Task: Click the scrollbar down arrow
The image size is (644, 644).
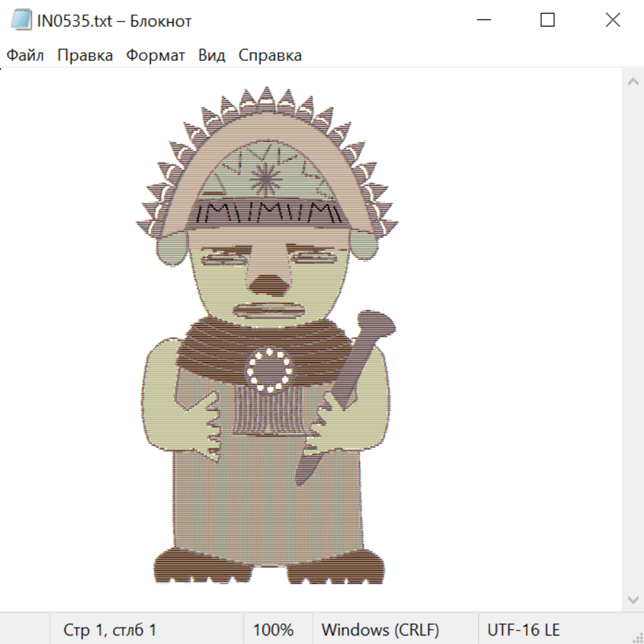Action: click(x=633, y=598)
